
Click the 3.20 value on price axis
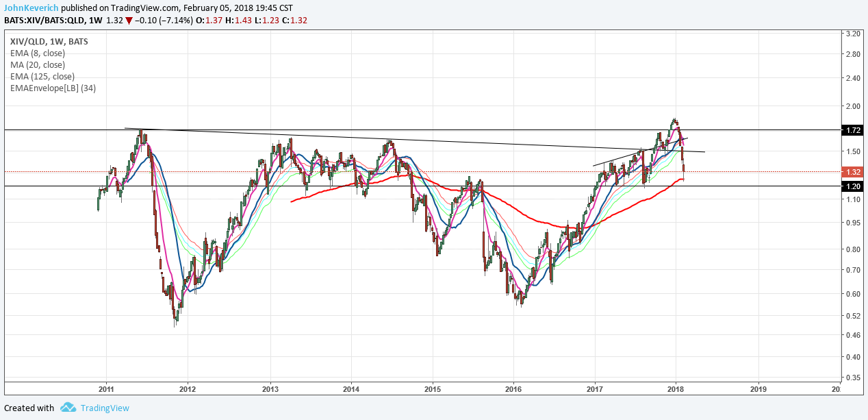852,33
